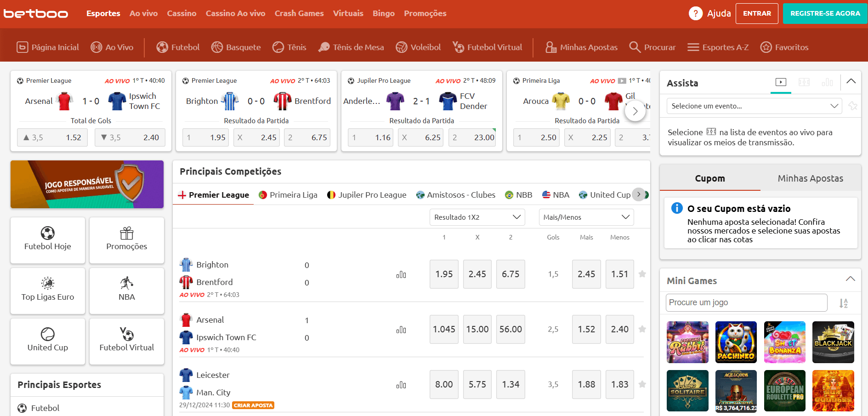Open the Ajuda help question-mark icon
868x416 pixels.
point(696,13)
